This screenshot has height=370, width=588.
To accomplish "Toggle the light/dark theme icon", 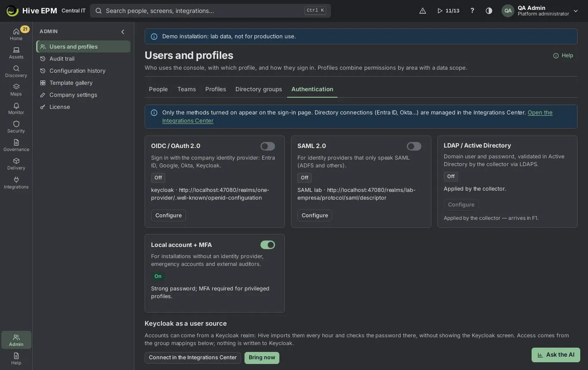I will click(x=489, y=11).
